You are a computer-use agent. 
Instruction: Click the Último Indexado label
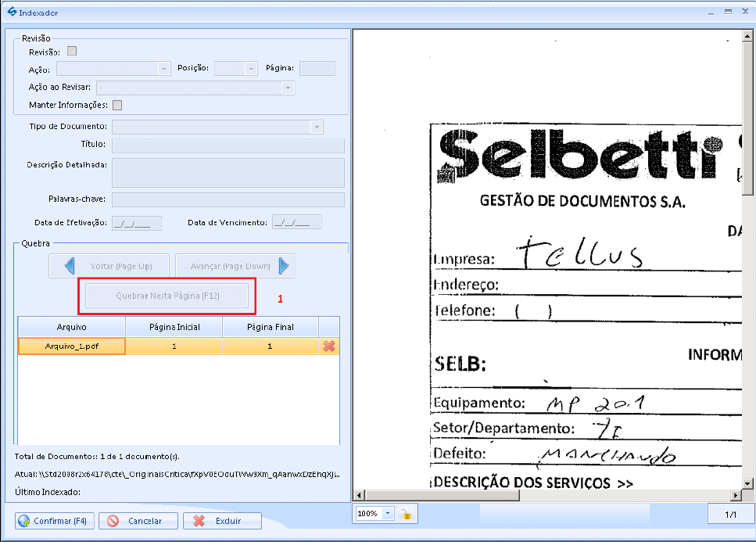tap(47, 492)
